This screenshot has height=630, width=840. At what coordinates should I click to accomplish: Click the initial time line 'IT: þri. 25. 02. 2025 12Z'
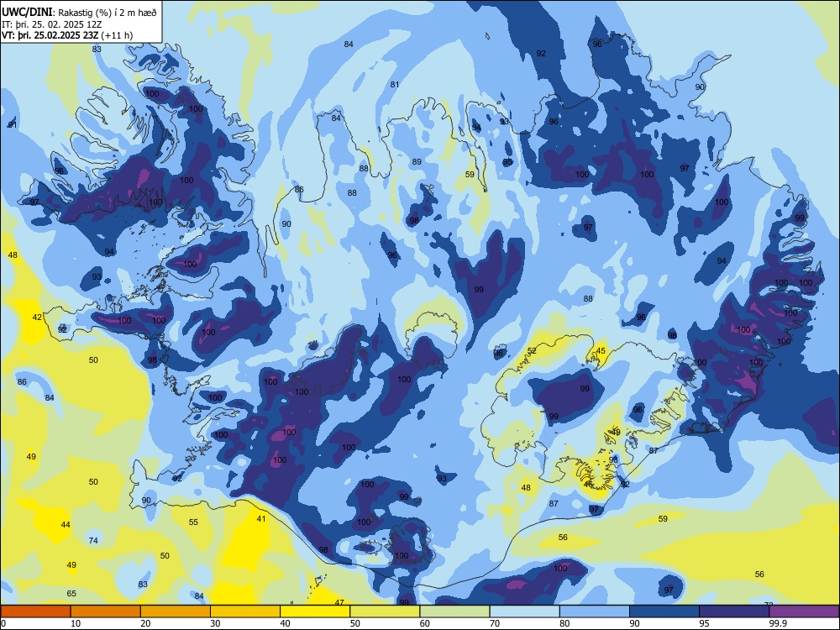(x=51, y=24)
